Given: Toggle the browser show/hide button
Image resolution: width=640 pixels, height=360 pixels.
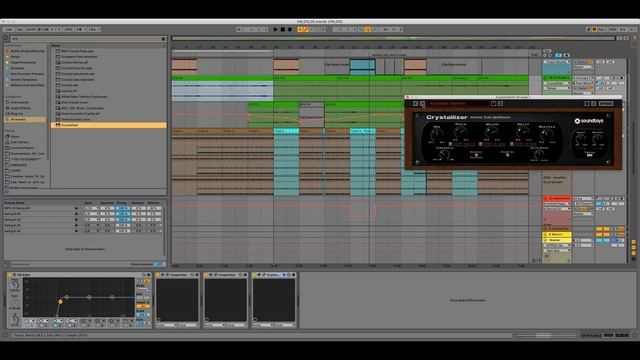Looking at the screenshot, I should click(5, 38).
